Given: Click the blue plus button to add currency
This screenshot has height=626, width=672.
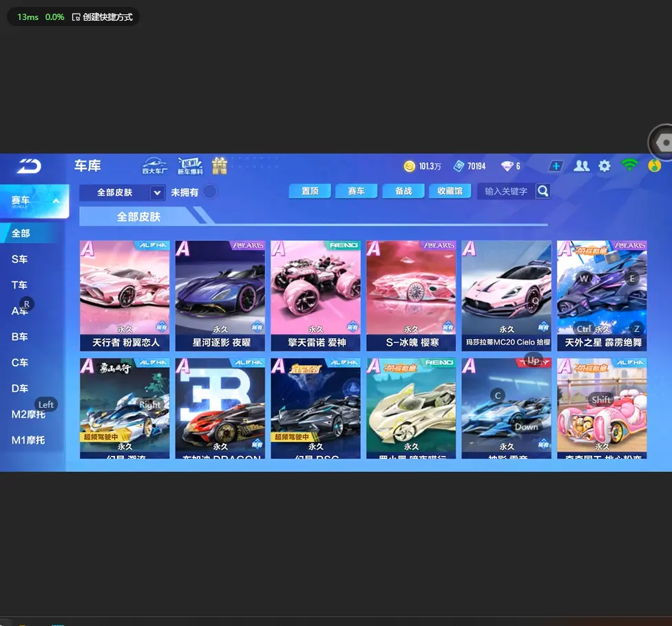Looking at the screenshot, I should 556,166.
